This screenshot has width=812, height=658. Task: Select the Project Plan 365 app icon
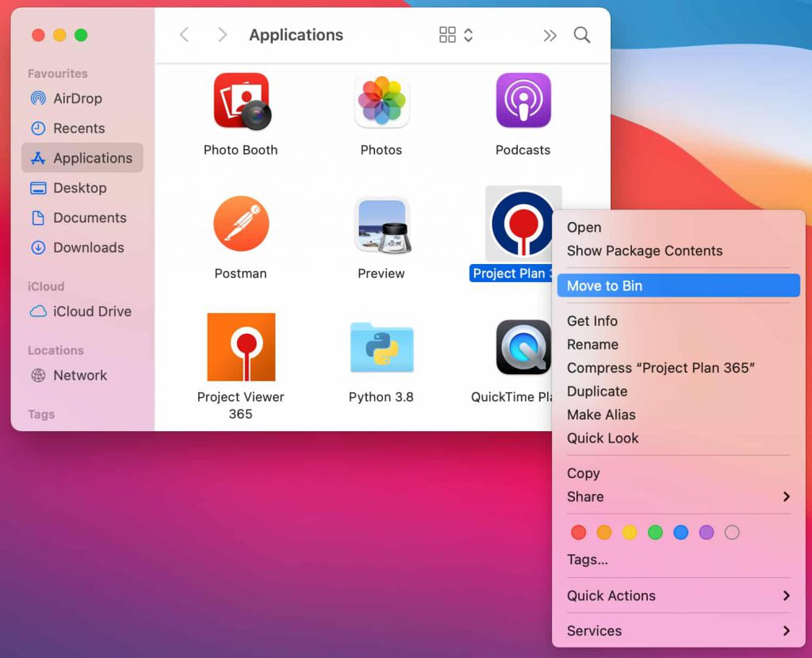522,224
